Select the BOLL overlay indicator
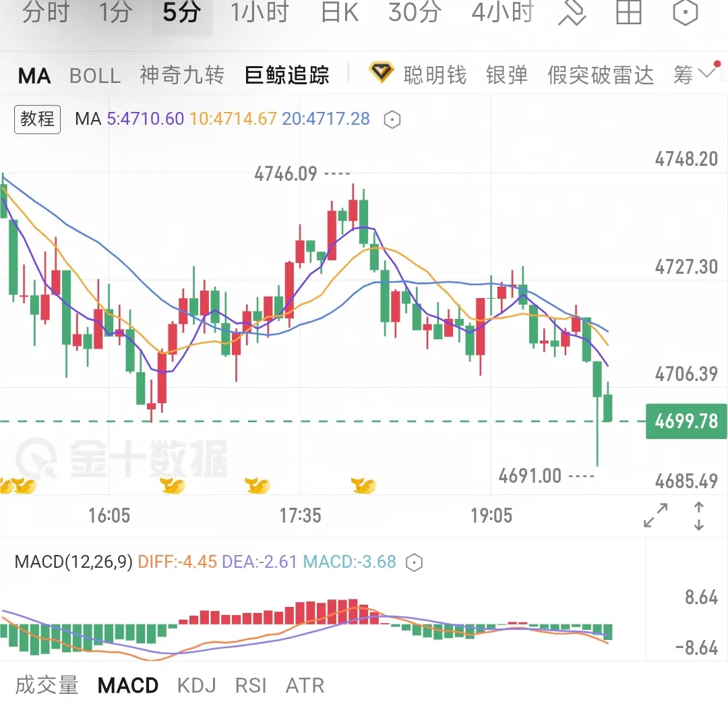The width and height of the screenshot is (728, 702). 95,76
